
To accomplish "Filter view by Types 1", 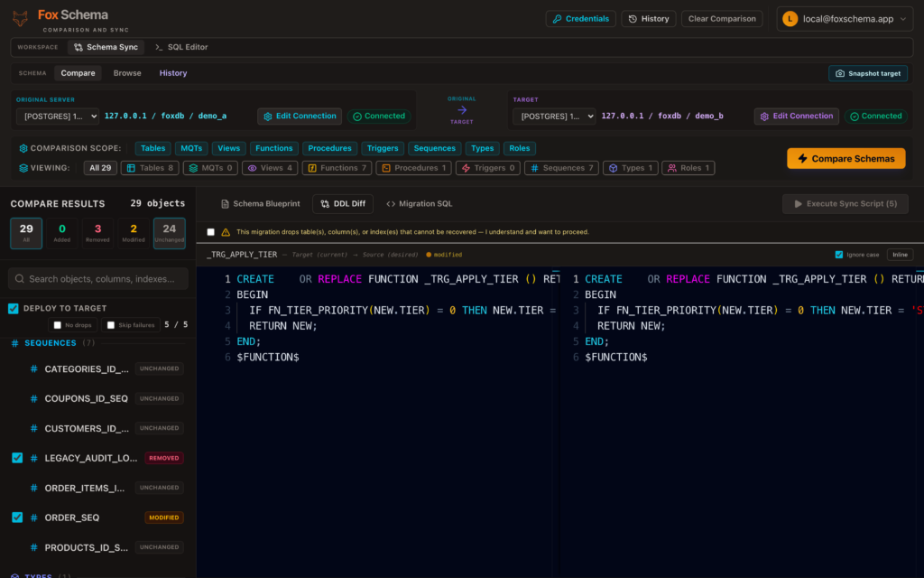I will (631, 168).
